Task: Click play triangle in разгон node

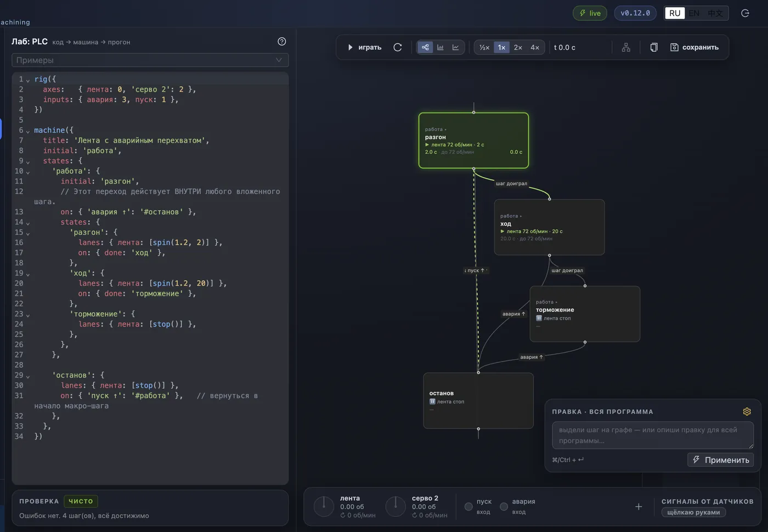Action: click(x=427, y=145)
